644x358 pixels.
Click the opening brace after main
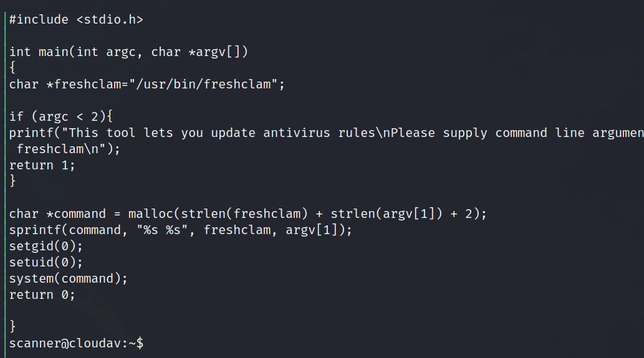12,68
